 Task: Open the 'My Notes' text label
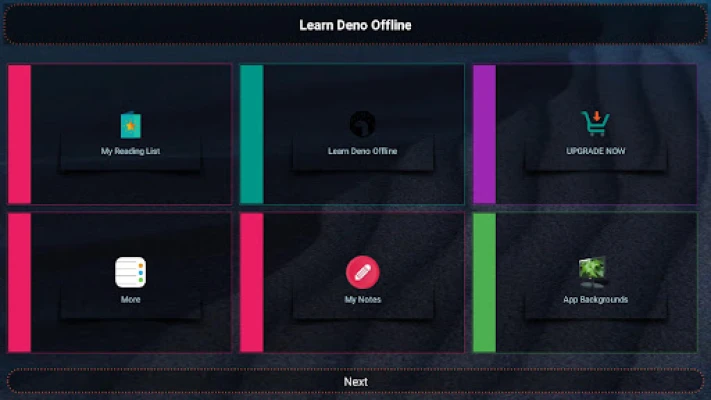(362, 299)
